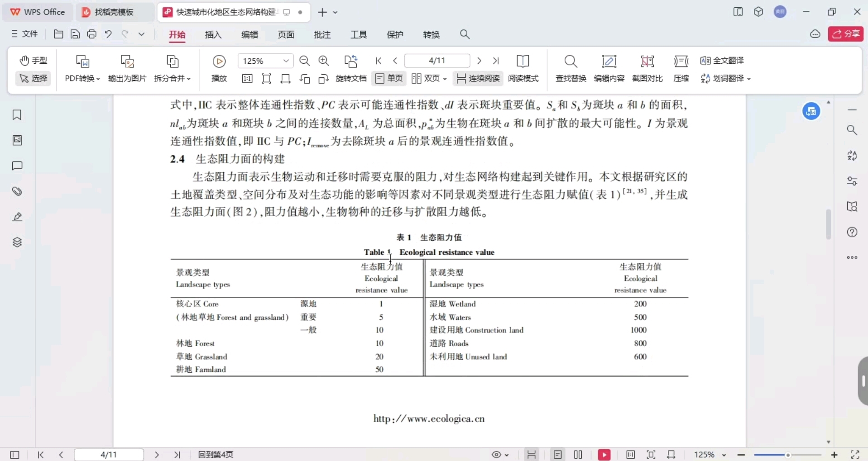Click the print icon in quick toolbar
The height and width of the screenshot is (461, 868).
[x=92, y=34]
